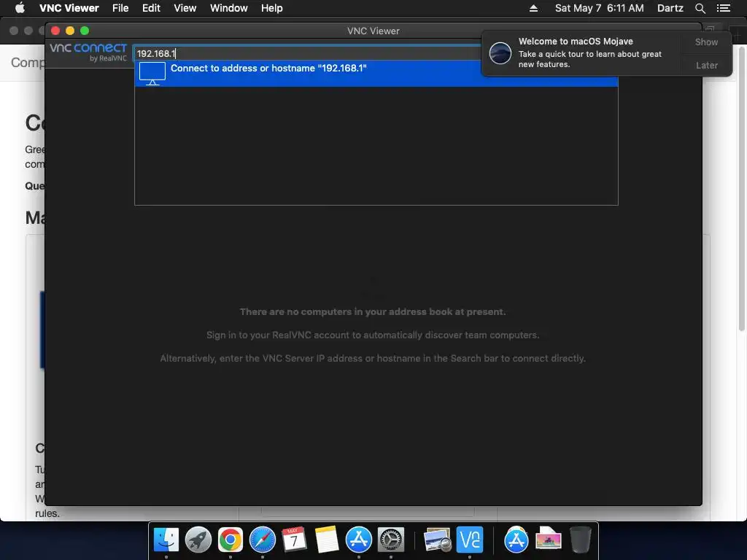Open VNC Viewer icon in the Dock
Screen dimensions: 747x560
pyautogui.click(x=470, y=540)
